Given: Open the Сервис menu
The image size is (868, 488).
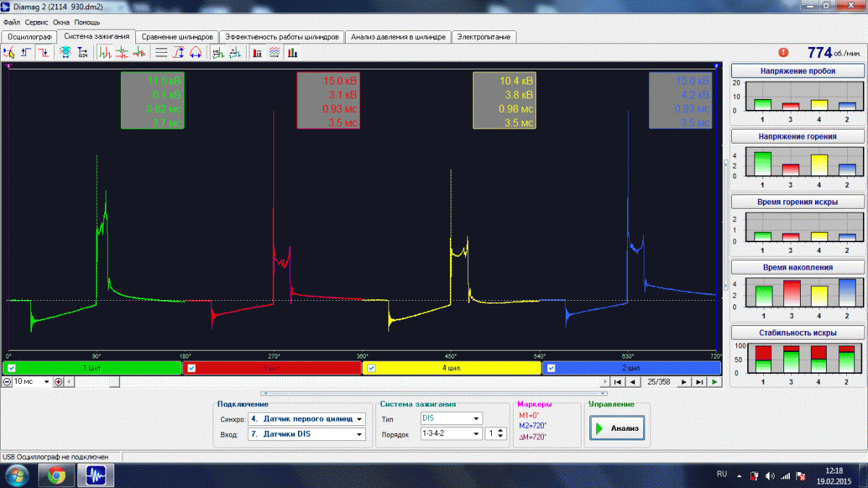Looking at the screenshot, I should (x=37, y=22).
